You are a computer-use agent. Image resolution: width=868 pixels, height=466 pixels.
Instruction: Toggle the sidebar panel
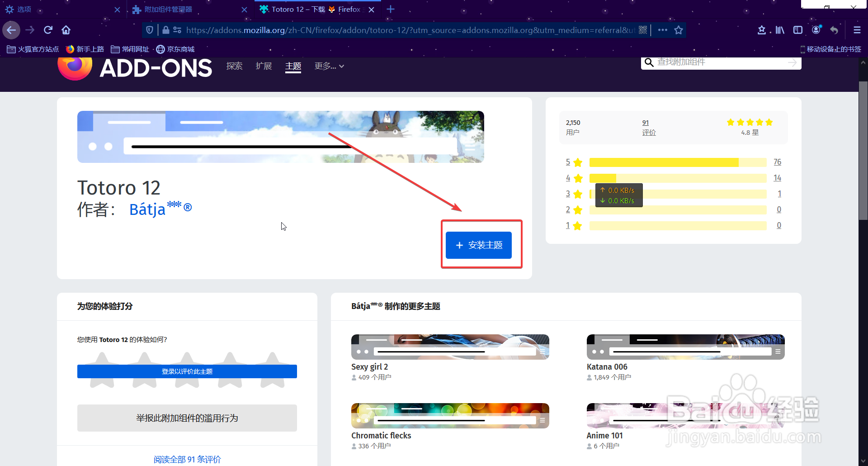point(798,30)
